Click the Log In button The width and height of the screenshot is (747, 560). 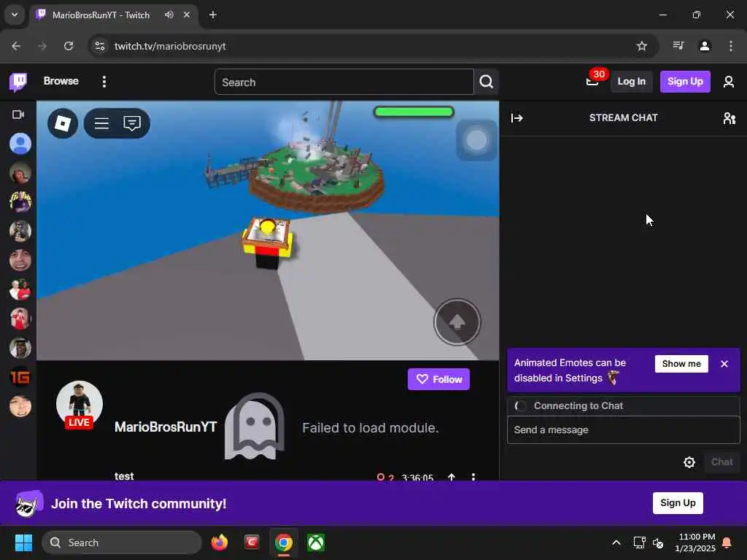tap(631, 82)
